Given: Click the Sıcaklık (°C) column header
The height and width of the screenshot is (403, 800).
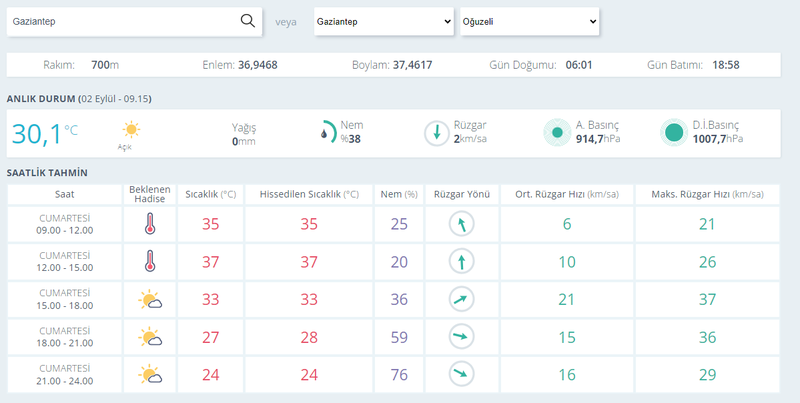Looking at the screenshot, I should click(211, 194).
